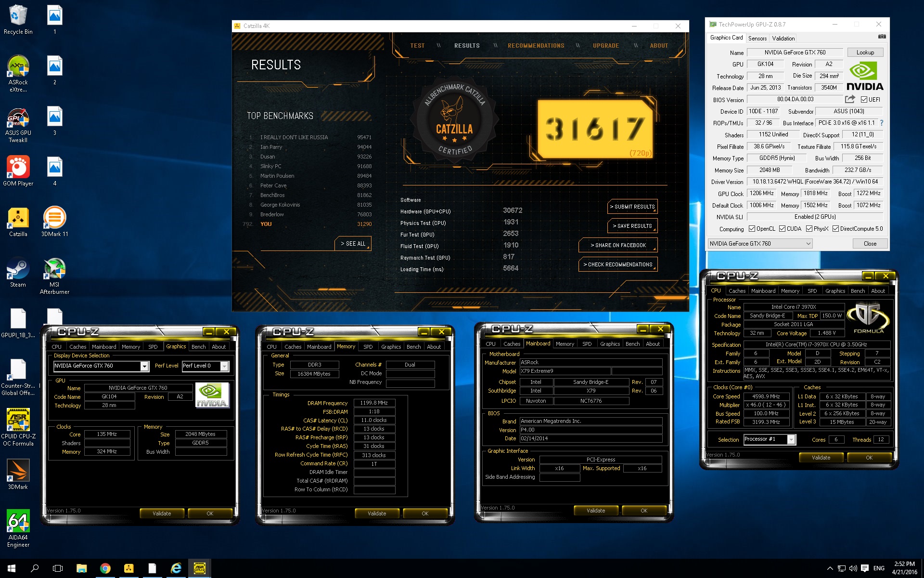
Task: Open Caches tab in CPU-Z CPU window
Action: 737,291
